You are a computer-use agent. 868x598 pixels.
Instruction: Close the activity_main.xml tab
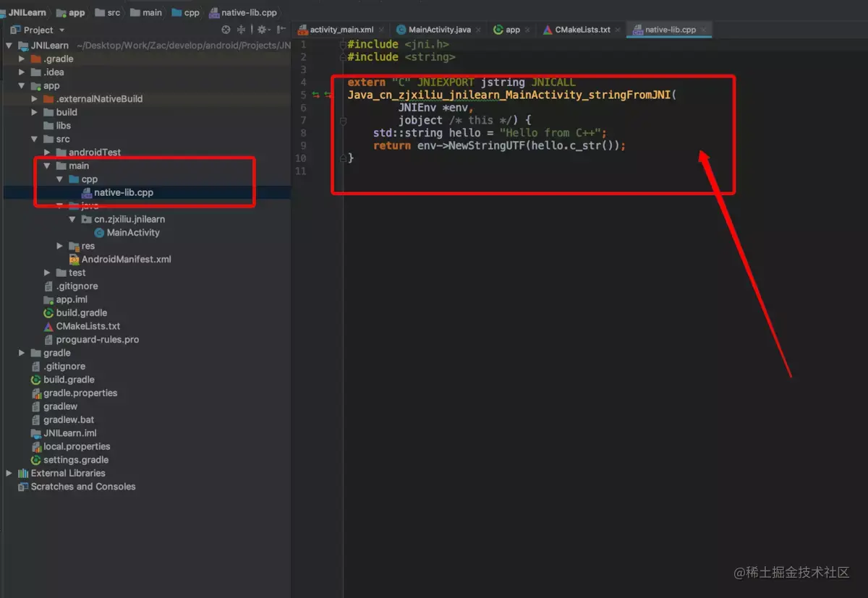pos(382,30)
